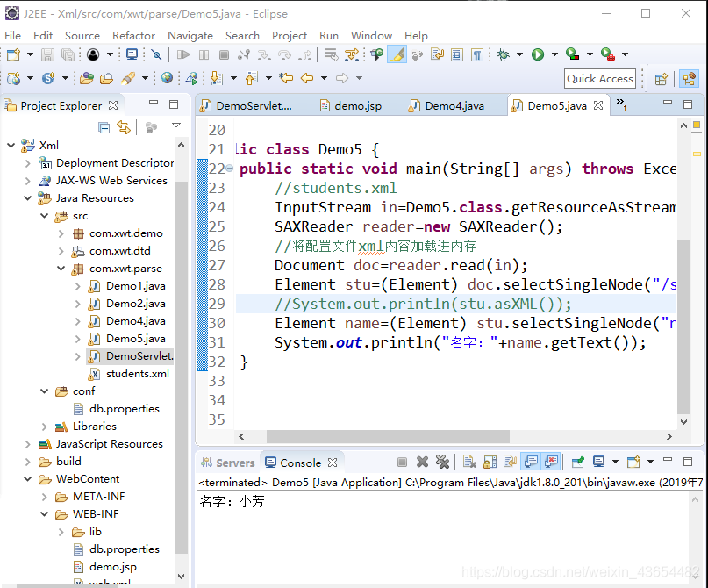Click the Run Last Tool coverage icon

[x=573, y=54]
